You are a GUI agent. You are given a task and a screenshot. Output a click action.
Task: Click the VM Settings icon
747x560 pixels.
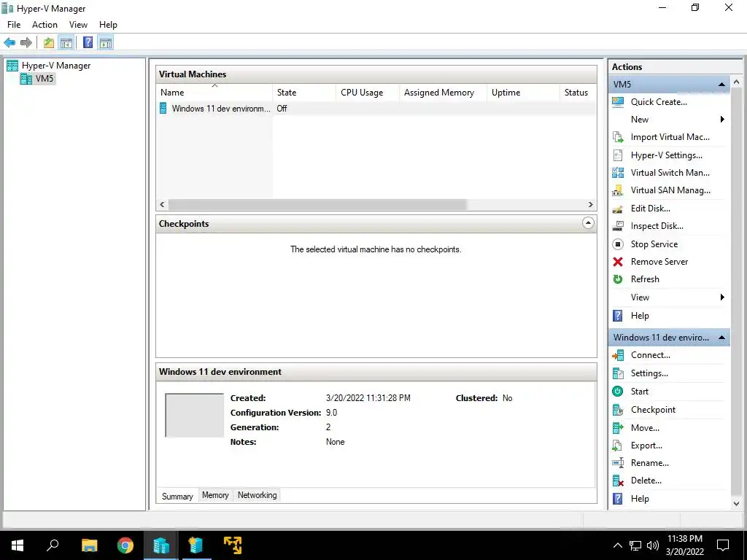pos(618,373)
